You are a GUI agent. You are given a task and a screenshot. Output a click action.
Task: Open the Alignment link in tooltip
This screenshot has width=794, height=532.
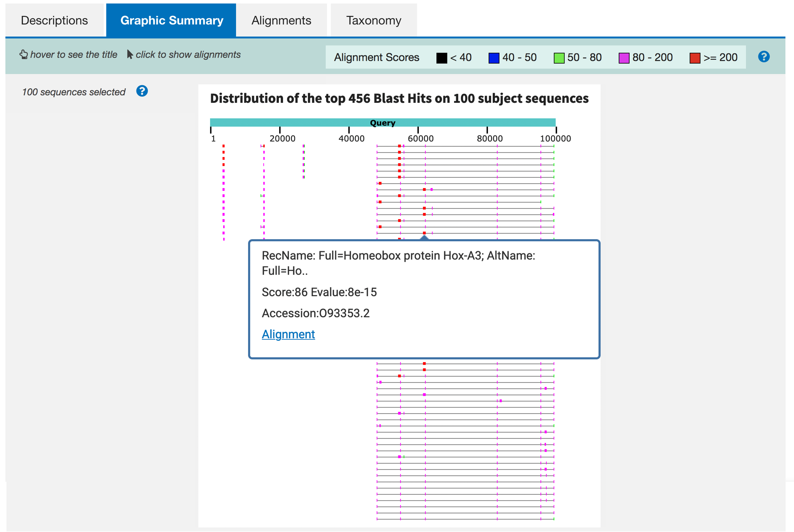pyautogui.click(x=288, y=334)
